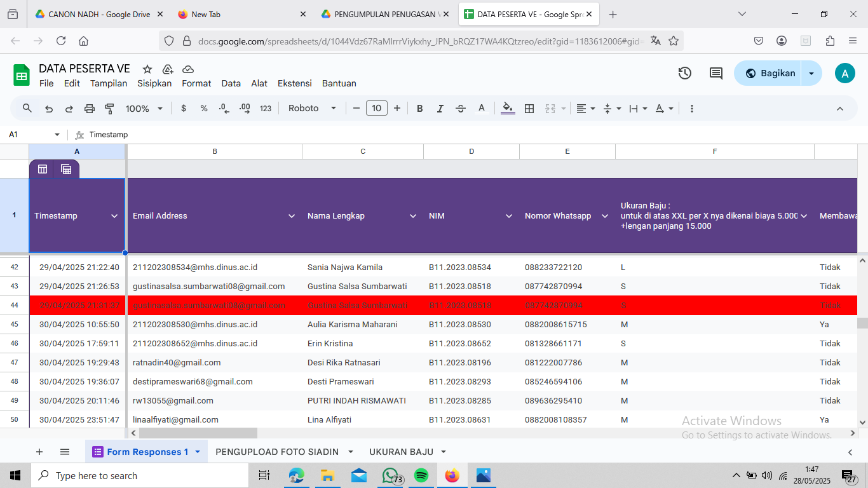Undo the last action

[x=49, y=109]
